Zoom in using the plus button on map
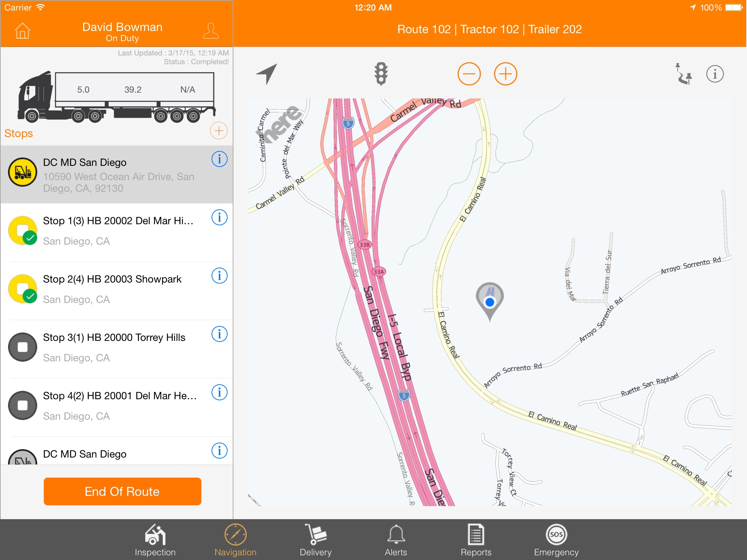The height and width of the screenshot is (560, 747). click(505, 74)
